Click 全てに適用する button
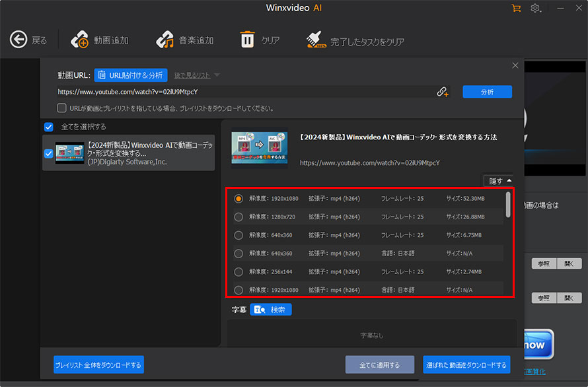 coord(379,365)
